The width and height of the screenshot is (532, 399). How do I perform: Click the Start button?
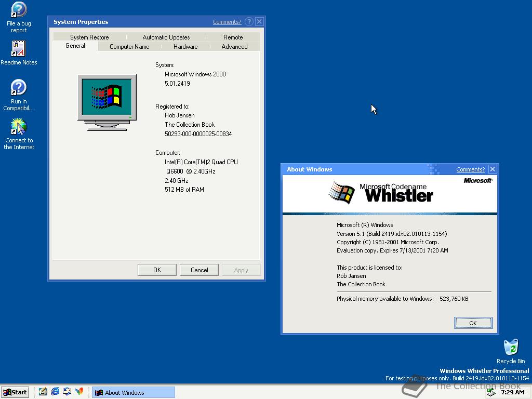tap(15, 392)
